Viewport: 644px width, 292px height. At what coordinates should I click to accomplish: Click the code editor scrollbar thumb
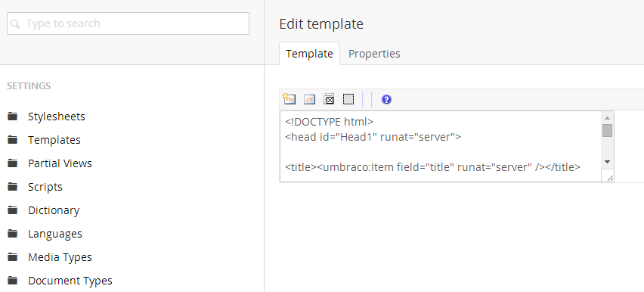click(x=608, y=130)
